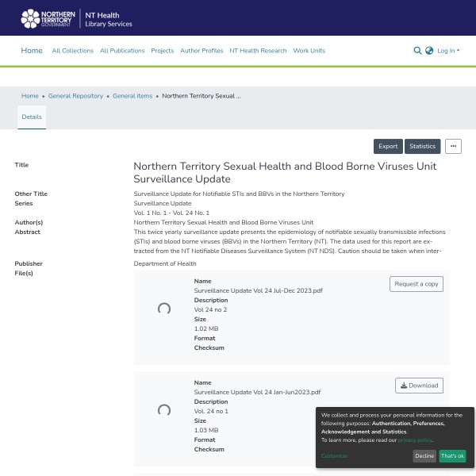The height and width of the screenshot is (476, 476).
Task: Open All Collections in navigation
Action: (x=72, y=51)
